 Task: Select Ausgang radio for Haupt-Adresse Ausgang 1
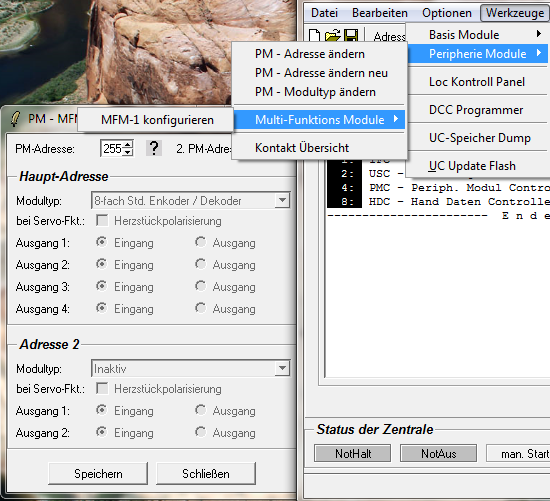(201, 242)
